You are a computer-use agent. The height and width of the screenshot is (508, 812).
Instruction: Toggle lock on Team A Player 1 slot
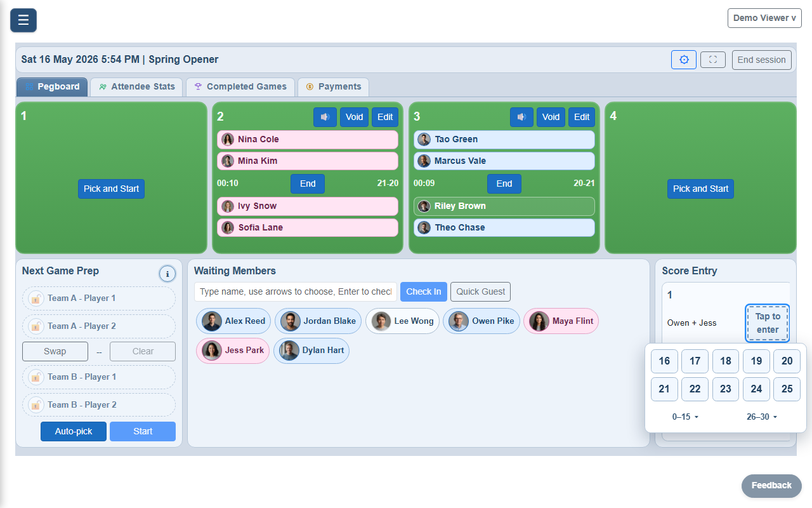pos(36,298)
